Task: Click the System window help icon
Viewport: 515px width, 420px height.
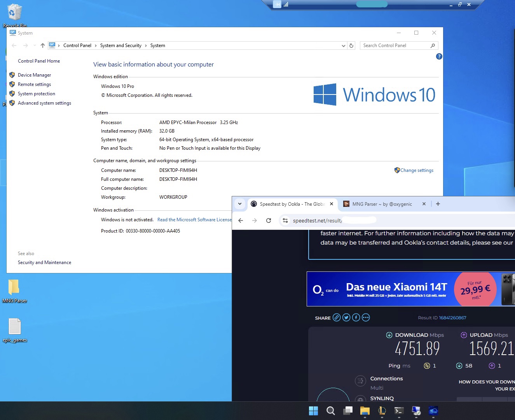Action: click(x=439, y=56)
